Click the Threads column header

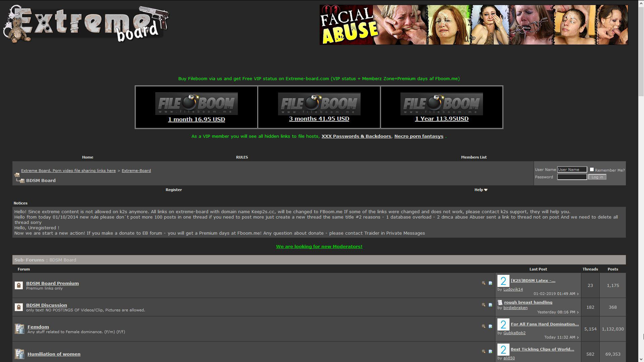pyautogui.click(x=590, y=269)
